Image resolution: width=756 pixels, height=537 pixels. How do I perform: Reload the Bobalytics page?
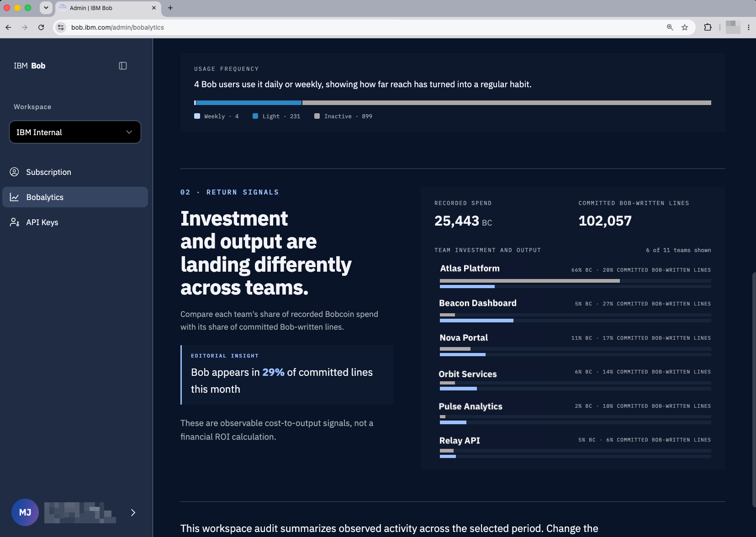(41, 27)
